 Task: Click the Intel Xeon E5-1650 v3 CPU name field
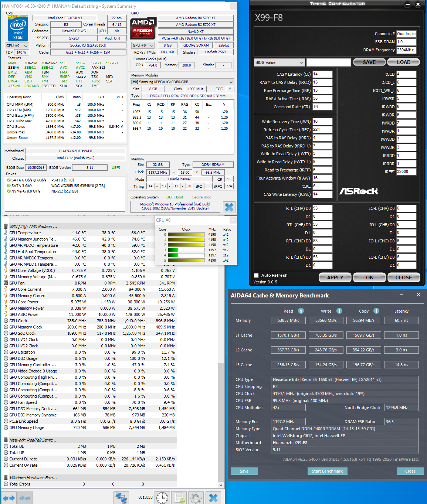pyautogui.click(x=65, y=18)
